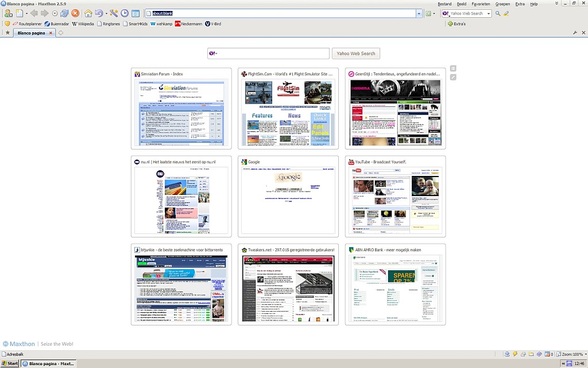Expand the Go button dropdown arrow
This screenshot has height=368, width=588.
[x=434, y=14]
